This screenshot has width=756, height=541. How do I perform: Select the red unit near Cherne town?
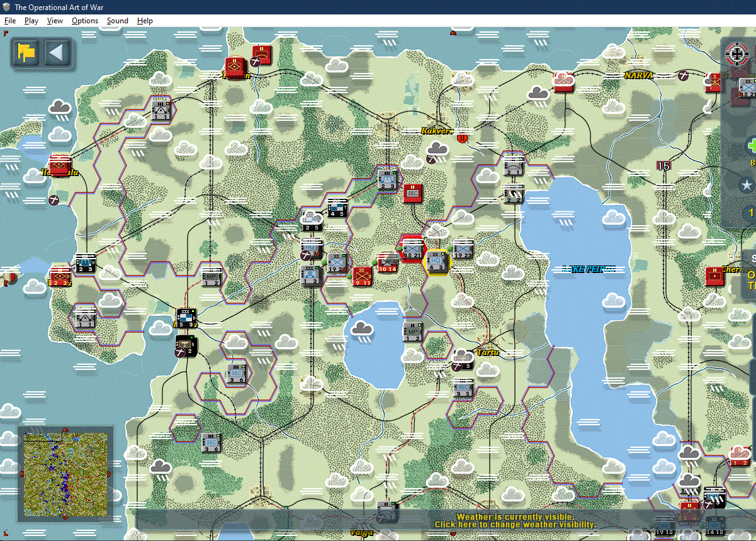click(714, 277)
